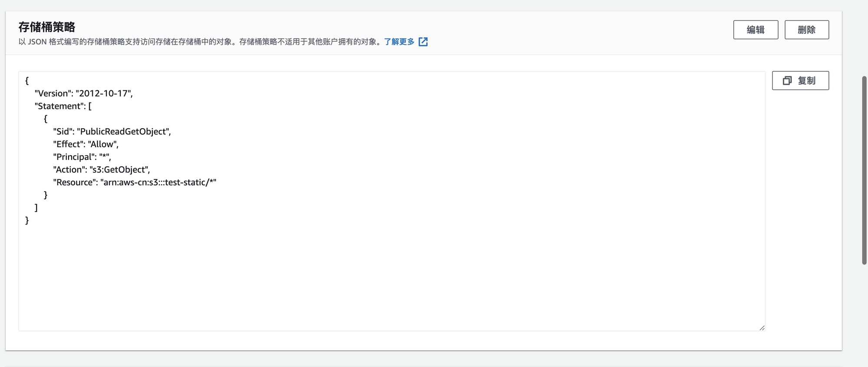Image resolution: width=868 pixels, height=367 pixels.
Task: Click the "Statement": [ line
Action: click(x=63, y=106)
